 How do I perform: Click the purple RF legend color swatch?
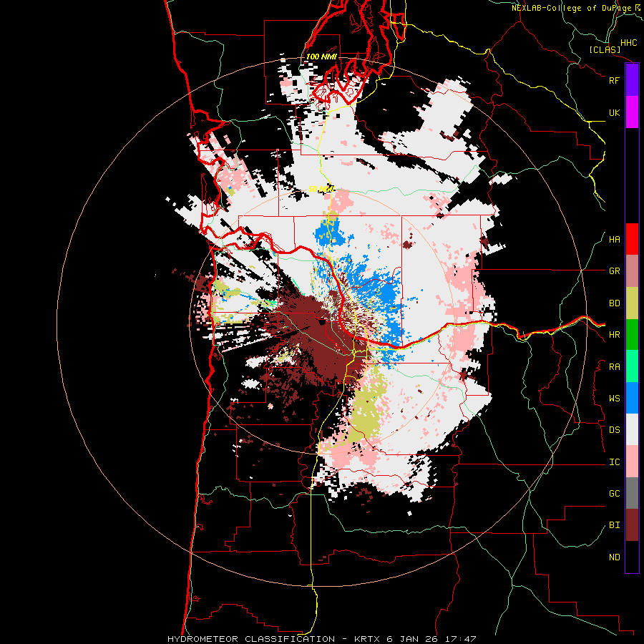[x=632, y=80]
